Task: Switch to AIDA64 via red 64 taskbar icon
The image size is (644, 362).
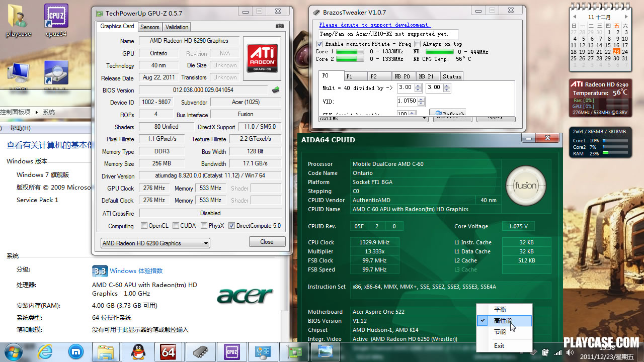Action: coord(168,351)
